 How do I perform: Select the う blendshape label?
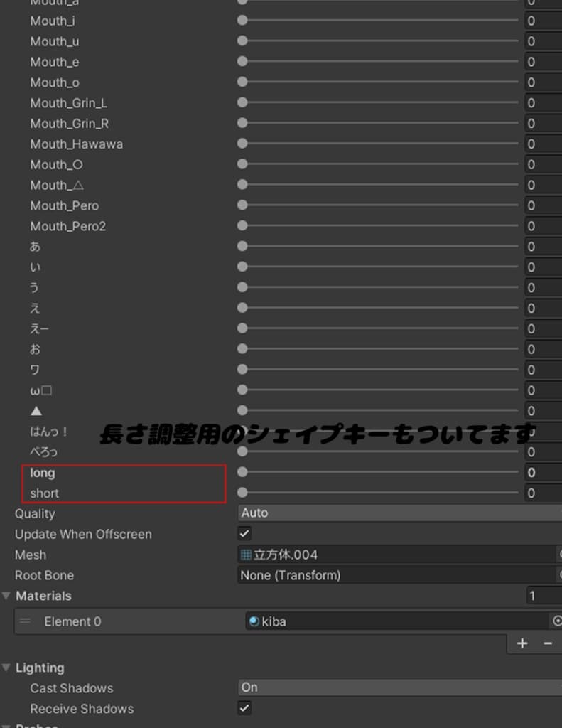pos(34,288)
